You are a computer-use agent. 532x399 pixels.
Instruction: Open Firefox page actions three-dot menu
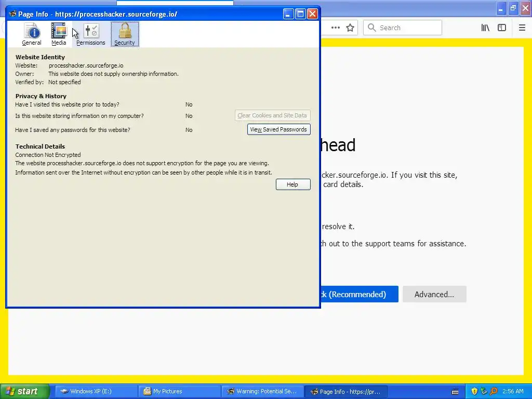pyautogui.click(x=336, y=28)
